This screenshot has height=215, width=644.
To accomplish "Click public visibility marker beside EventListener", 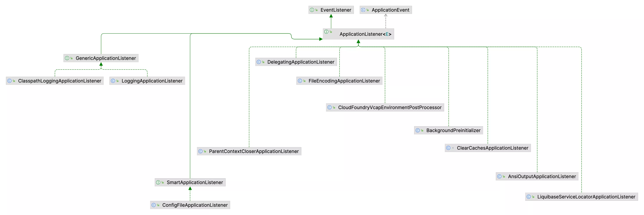I will pos(316,10).
